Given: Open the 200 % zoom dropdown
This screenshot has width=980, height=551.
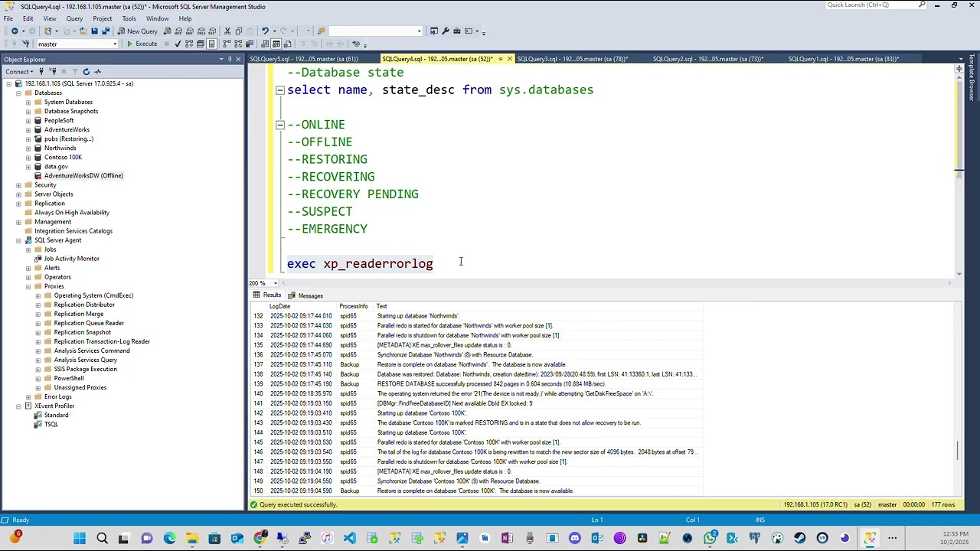Looking at the screenshot, I should click(276, 283).
